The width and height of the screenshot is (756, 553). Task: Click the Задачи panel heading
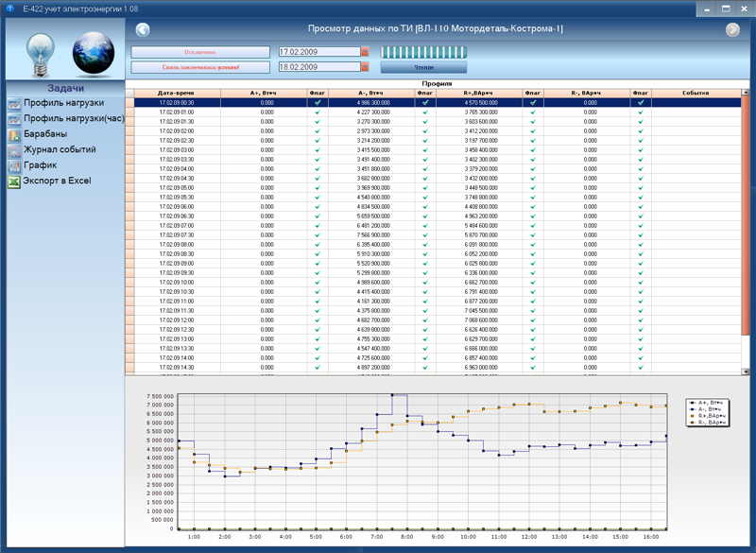(x=65, y=88)
